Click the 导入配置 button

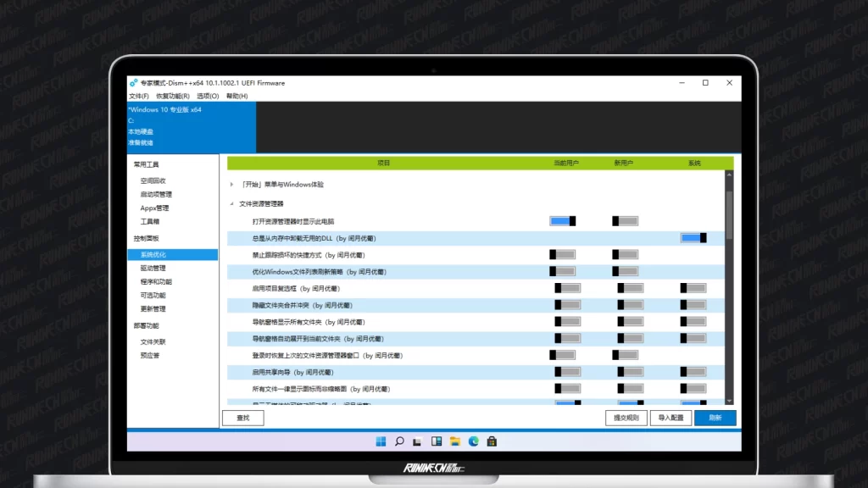point(670,418)
